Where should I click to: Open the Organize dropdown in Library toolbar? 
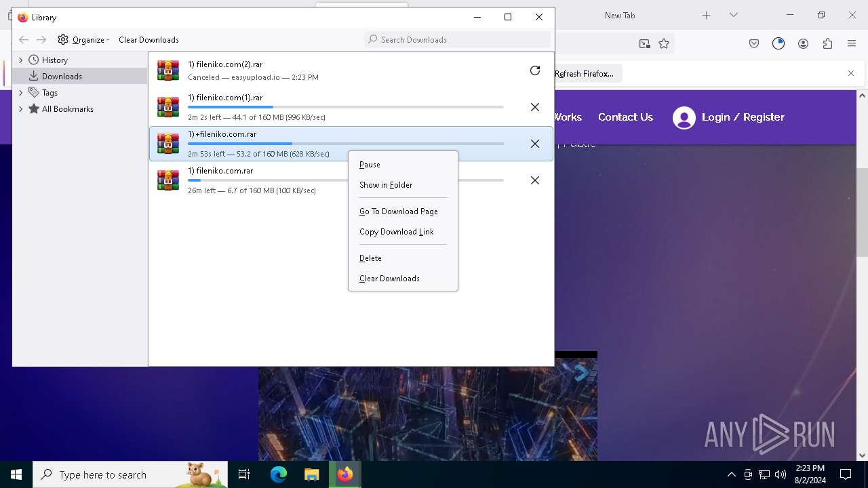click(x=83, y=40)
